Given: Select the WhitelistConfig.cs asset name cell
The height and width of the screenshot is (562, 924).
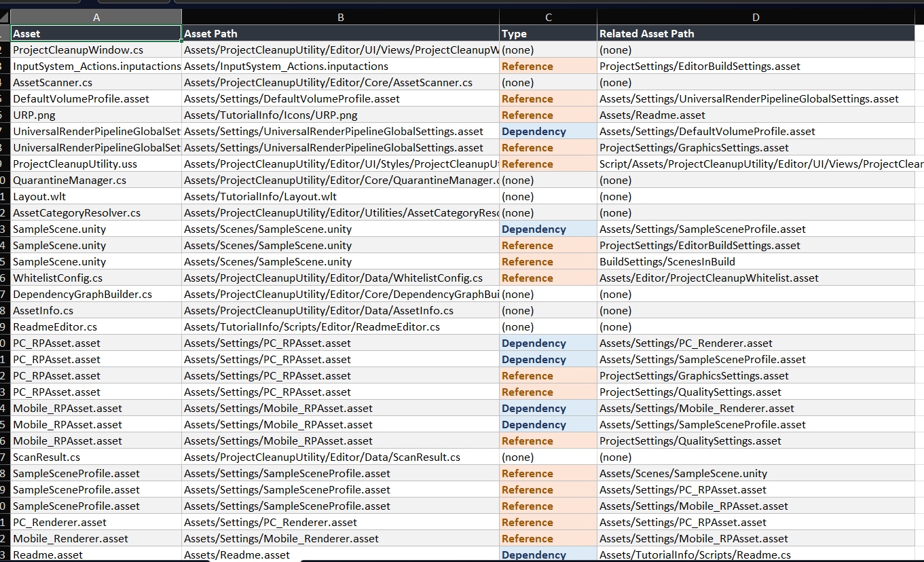Looking at the screenshot, I should (x=96, y=278).
